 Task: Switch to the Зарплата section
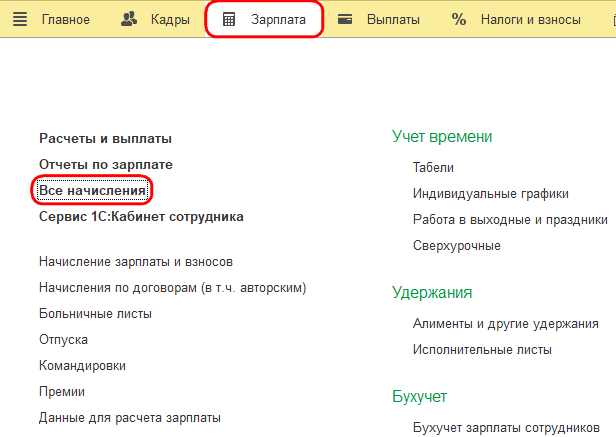point(278,20)
